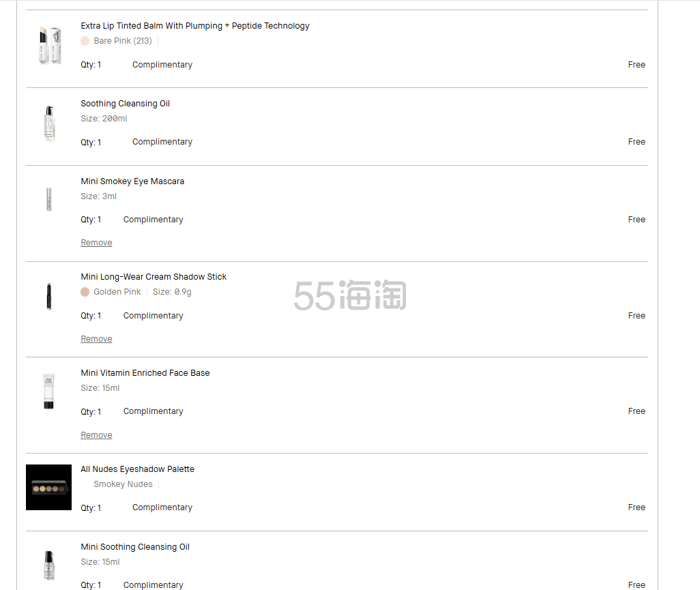Remove the Mini Long-Wear Cream Shadow Stick
This screenshot has width=700, height=590.
pyautogui.click(x=96, y=339)
